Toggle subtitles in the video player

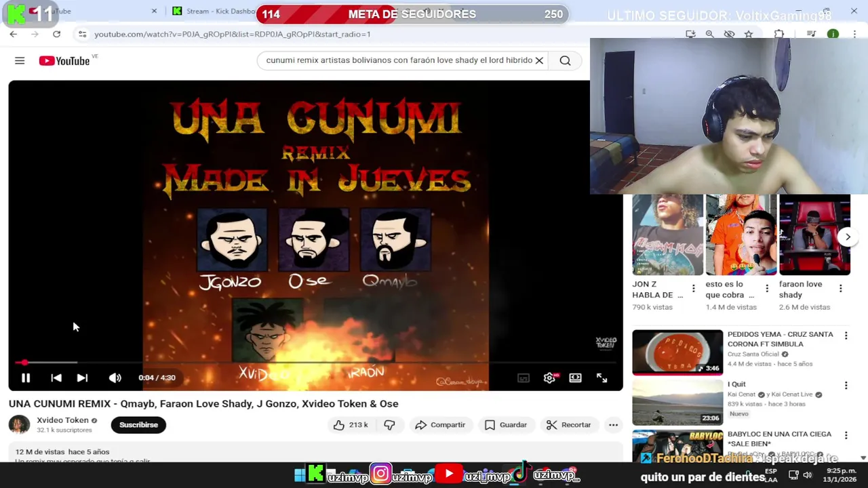524,378
